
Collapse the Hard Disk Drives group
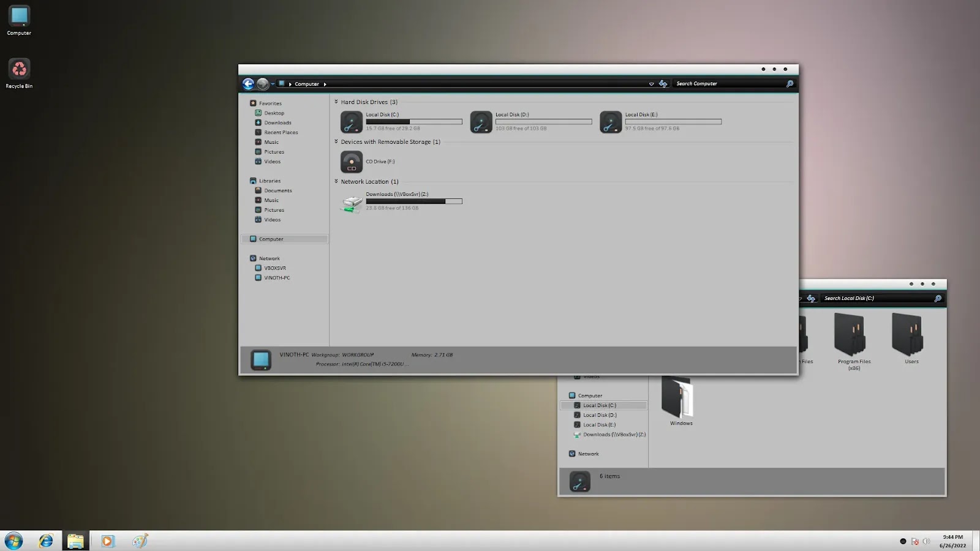pos(336,102)
